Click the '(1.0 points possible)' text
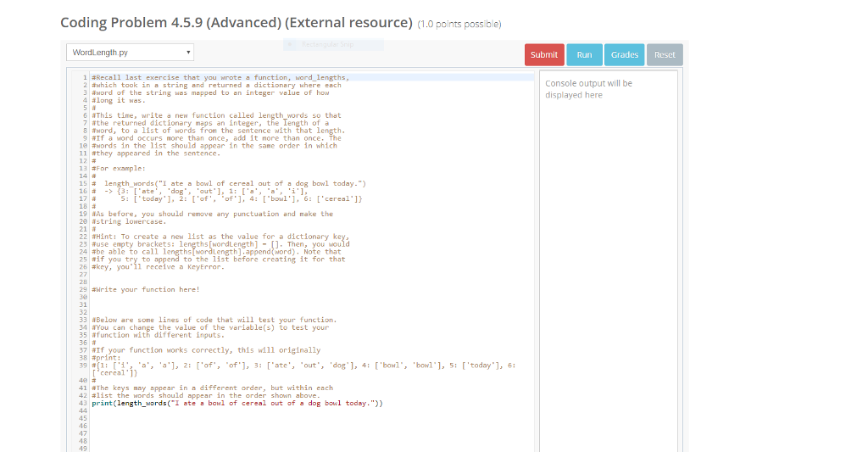 point(459,25)
